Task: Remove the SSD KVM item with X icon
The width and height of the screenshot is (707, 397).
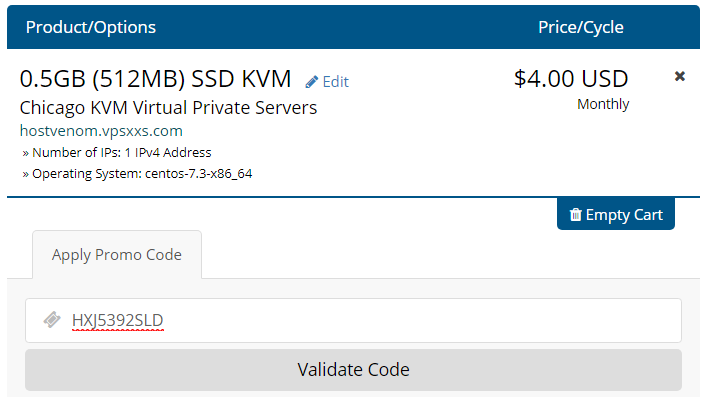Action: (x=679, y=76)
